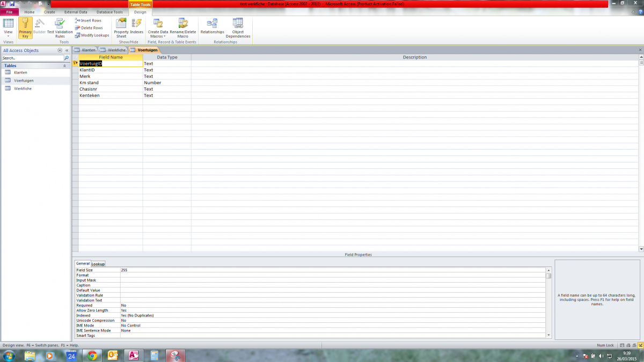This screenshot has height=362, width=644.
Task: Click the Object Dependencies icon
Action: (x=238, y=23)
